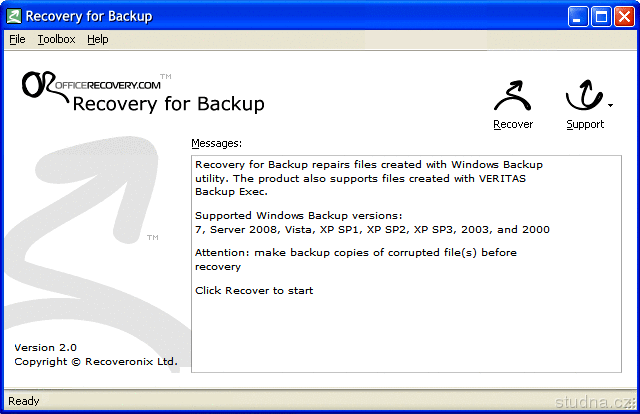The height and width of the screenshot is (414, 640).
Task: Click inside the Messages text box
Action: [406, 264]
